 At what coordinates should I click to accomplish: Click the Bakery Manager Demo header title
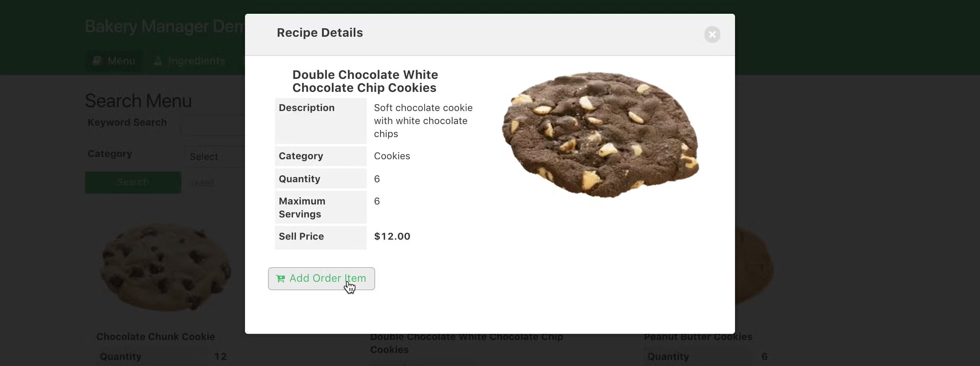165,26
